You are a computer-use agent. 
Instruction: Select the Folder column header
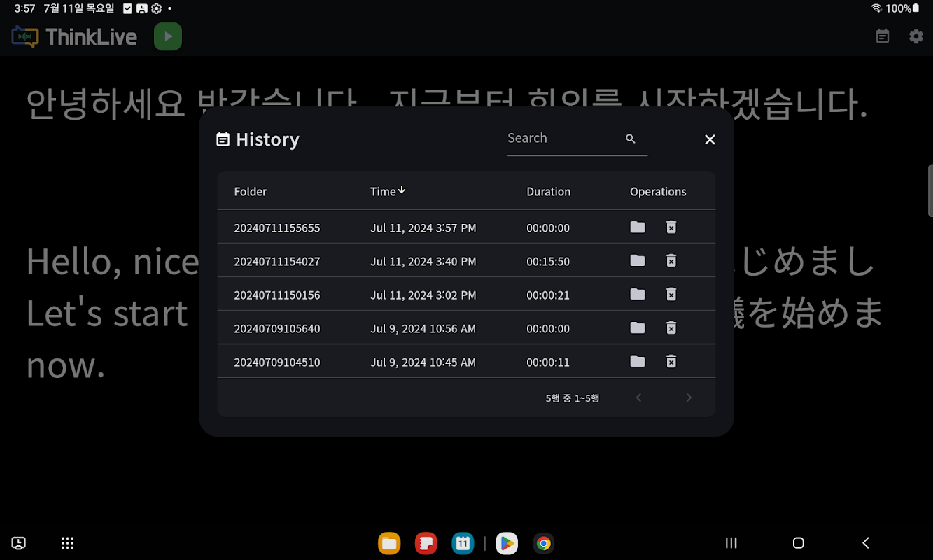[250, 191]
